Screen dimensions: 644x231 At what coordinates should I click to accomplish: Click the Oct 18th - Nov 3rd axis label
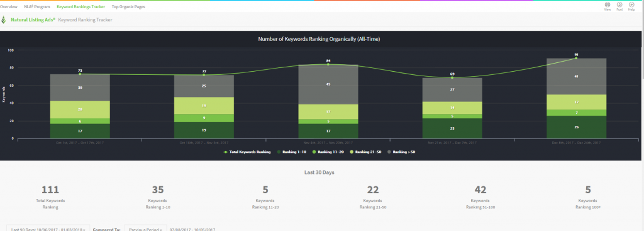click(204, 143)
